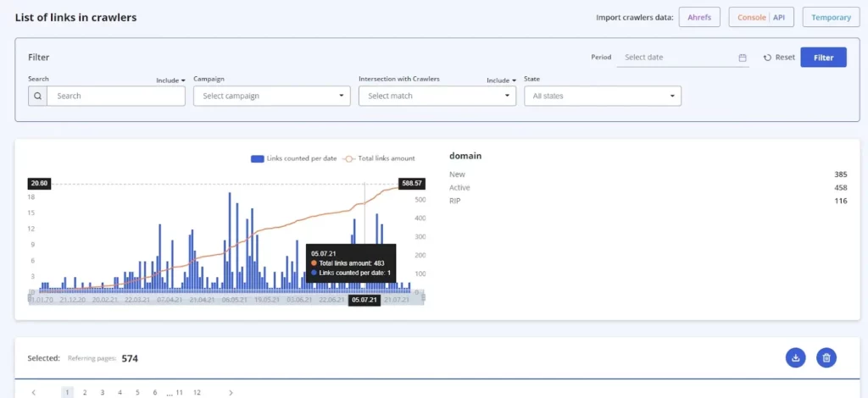Click the Active domain count 458
This screenshot has height=398, width=868.
point(840,187)
